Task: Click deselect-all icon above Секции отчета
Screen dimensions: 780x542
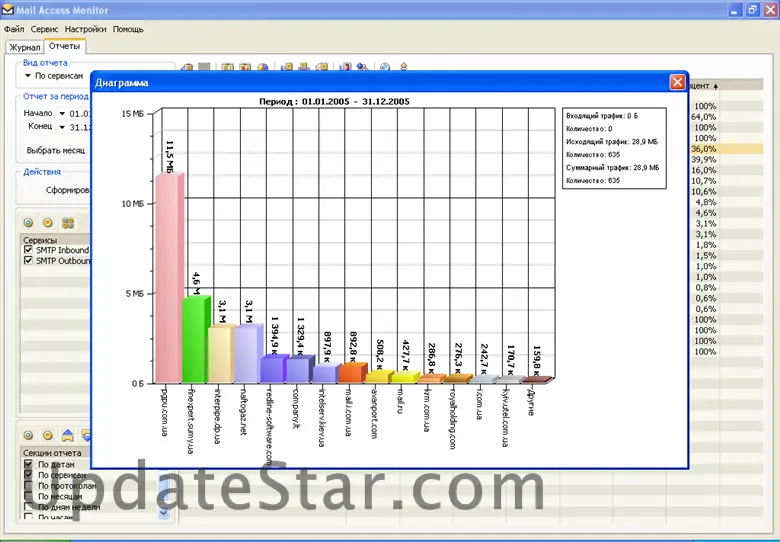Action: 48,435
